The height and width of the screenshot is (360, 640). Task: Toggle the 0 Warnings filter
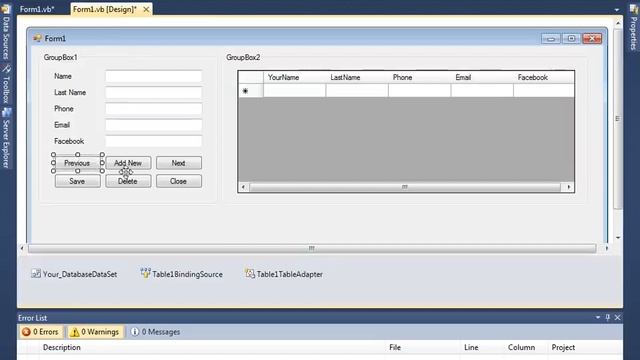(95, 332)
